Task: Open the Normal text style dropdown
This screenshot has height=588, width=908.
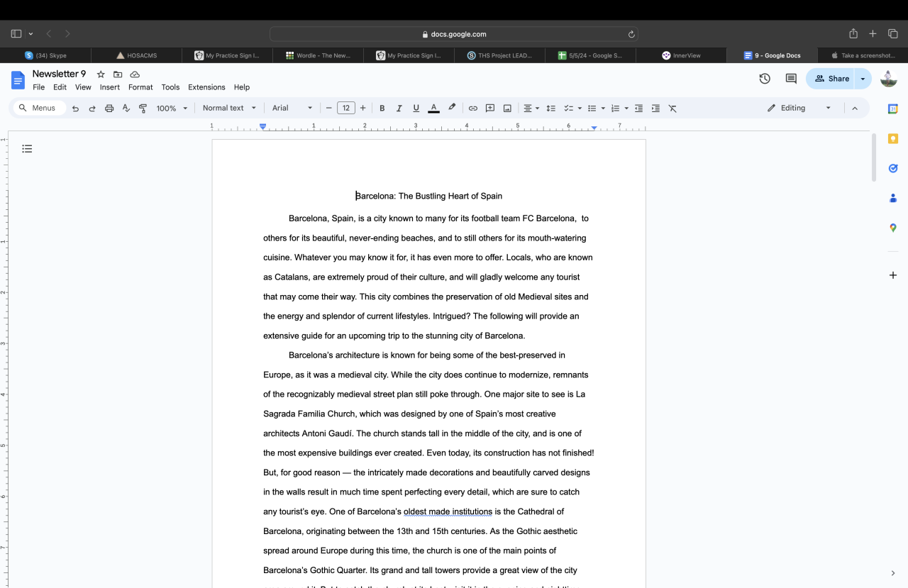Action: (x=229, y=109)
